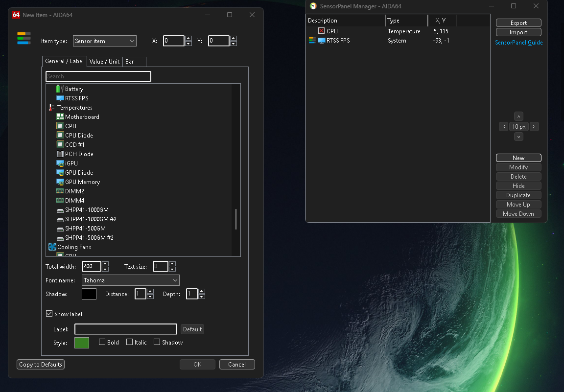Click the Temperatures thermometer icon
Viewport: 564px width, 392px height.
coord(51,108)
